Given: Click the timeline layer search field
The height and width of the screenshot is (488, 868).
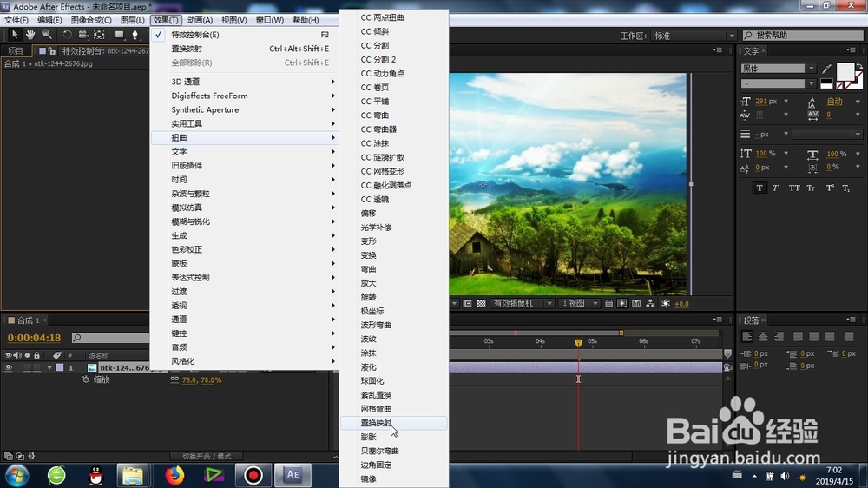Looking at the screenshot, I should (111, 337).
